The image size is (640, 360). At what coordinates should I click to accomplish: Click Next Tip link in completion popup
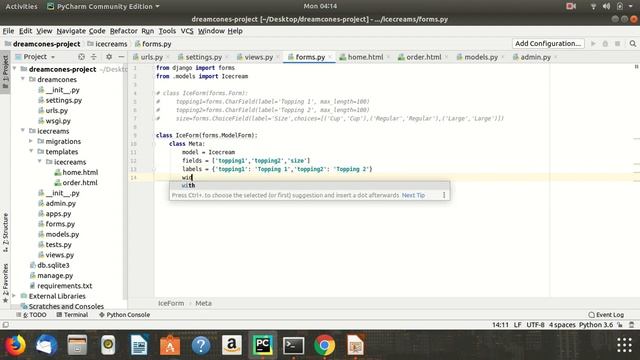413,196
